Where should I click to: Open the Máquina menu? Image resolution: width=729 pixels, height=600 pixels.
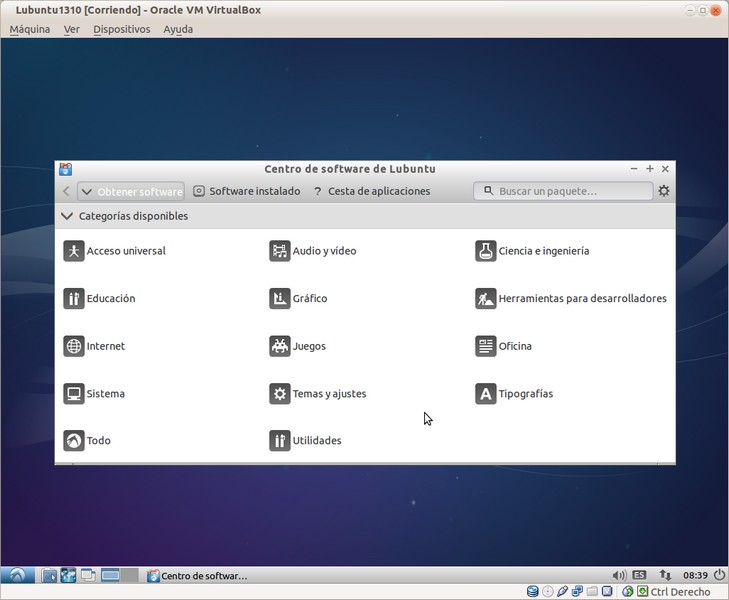click(x=30, y=29)
